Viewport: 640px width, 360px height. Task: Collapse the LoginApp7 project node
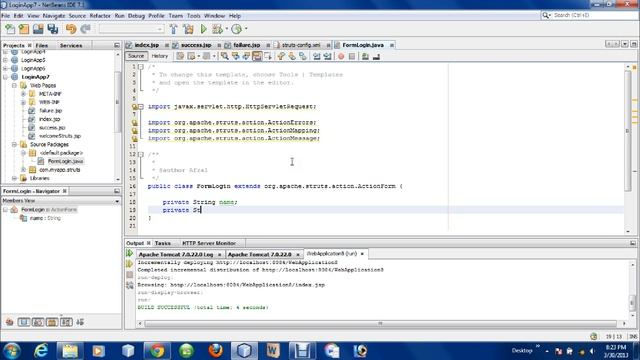(6, 77)
